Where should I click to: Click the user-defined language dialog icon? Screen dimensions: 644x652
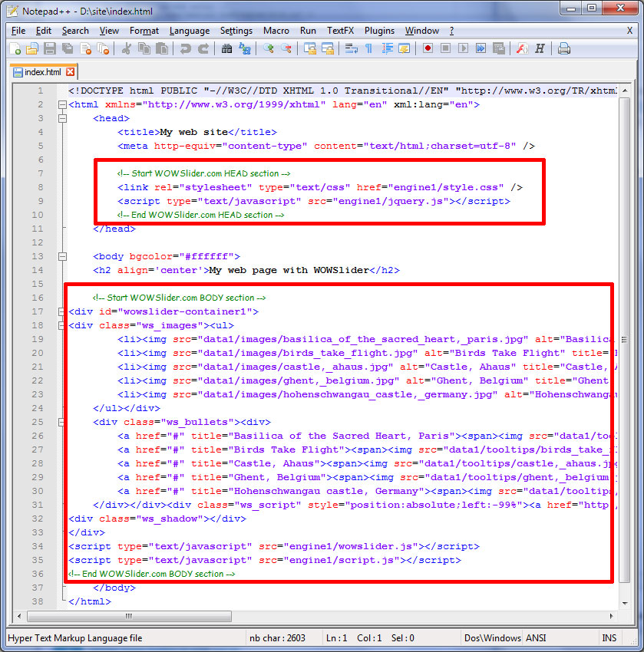click(405, 48)
